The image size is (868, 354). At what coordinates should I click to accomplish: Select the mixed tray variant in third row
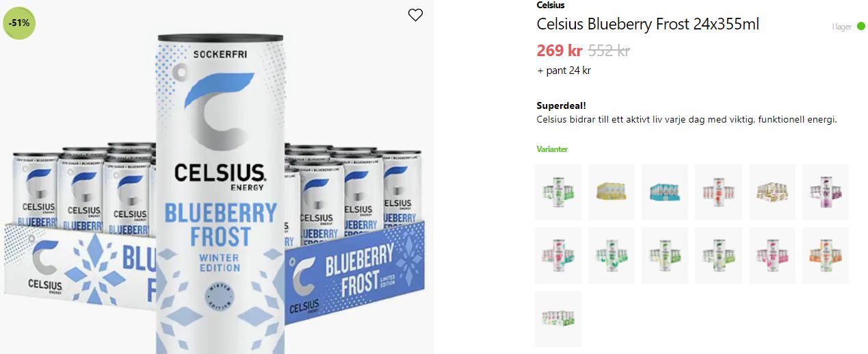click(558, 319)
